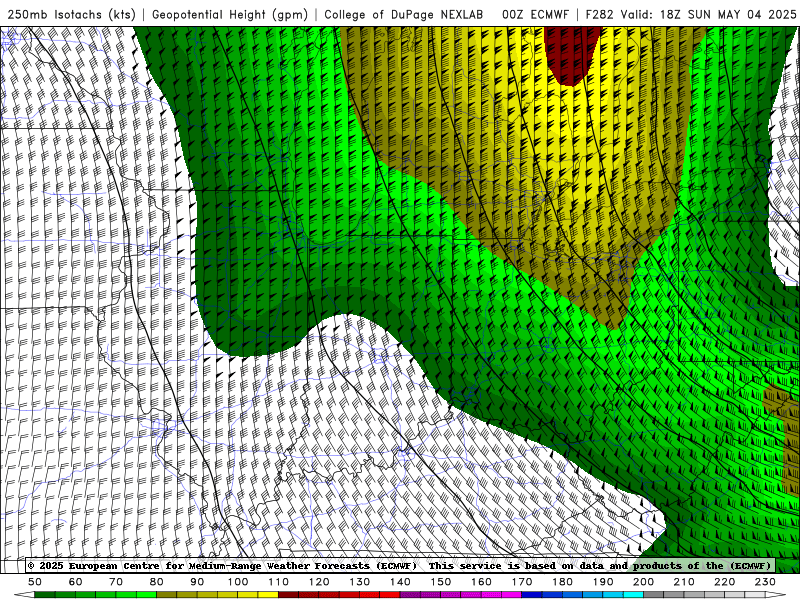The width and height of the screenshot is (800, 600).
Task: Click the "F282" forecast hour label
Action: pos(599,14)
